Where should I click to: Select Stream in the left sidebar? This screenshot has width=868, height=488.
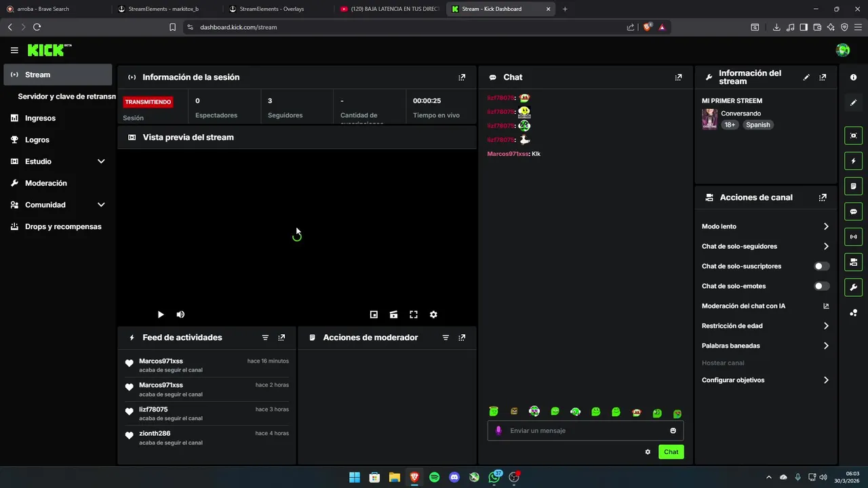58,75
